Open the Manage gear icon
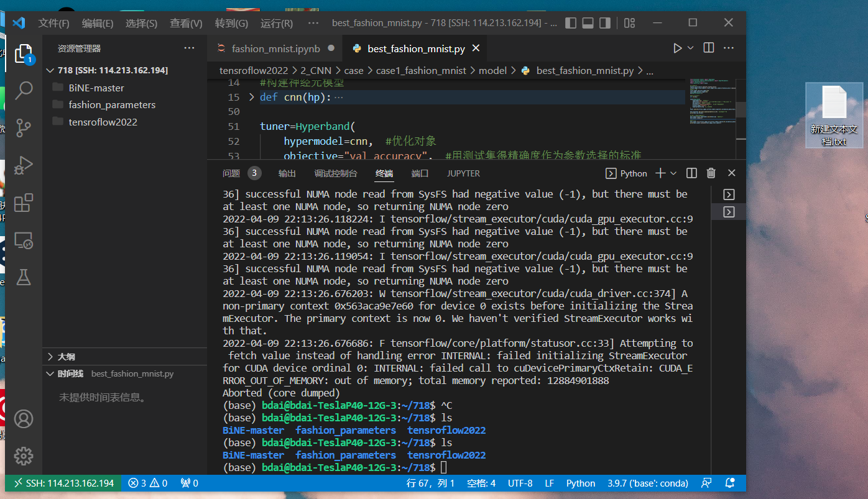The image size is (868, 499). 24,456
